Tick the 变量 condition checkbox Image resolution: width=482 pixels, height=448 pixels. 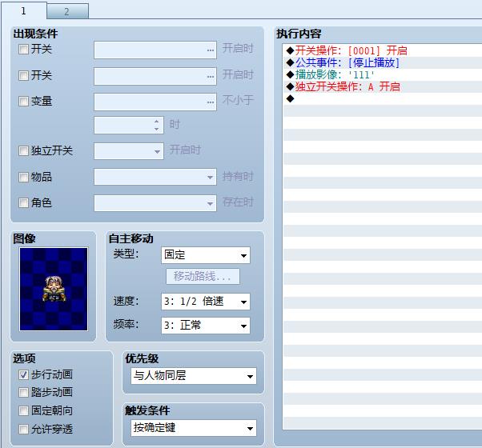(x=23, y=101)
